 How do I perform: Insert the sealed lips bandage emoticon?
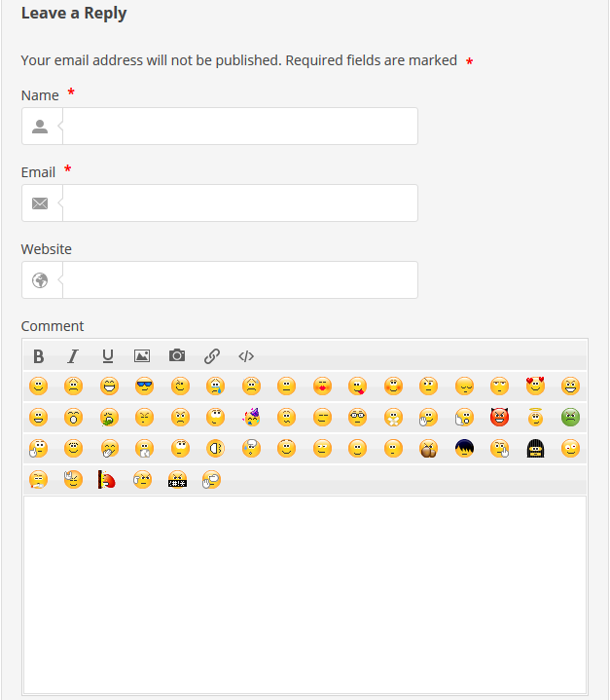(x=393, y=417)
